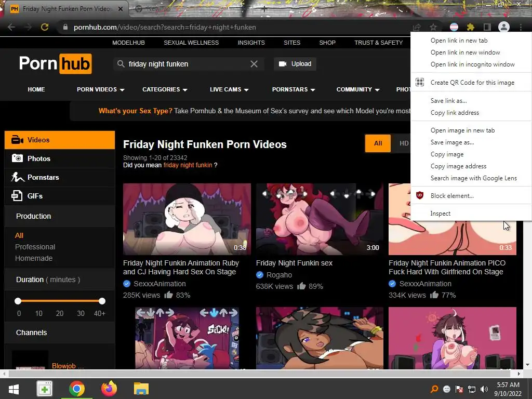Click the QR code icon in context menu

(x=420, y=82)
